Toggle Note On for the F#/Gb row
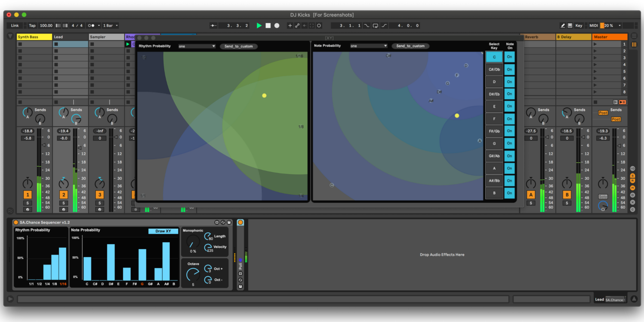This screenshot has height=322, width=644. tap(510, 131)
